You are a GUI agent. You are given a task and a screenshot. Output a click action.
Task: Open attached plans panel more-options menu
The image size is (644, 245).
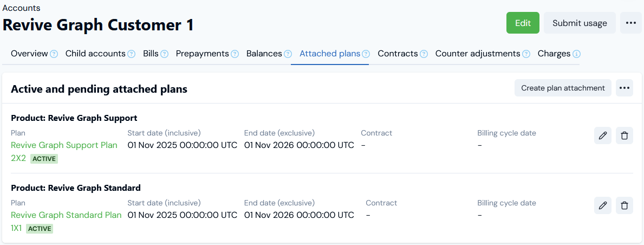click(x=625, y=88)
